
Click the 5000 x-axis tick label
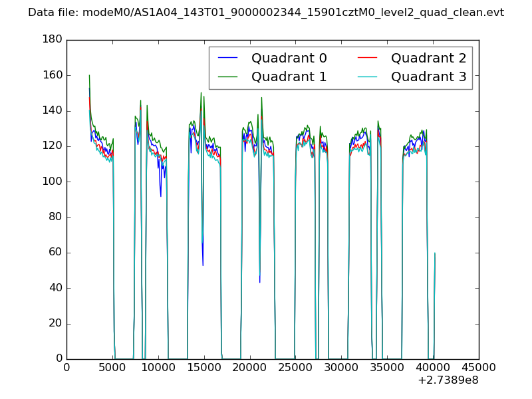(112, 367)
